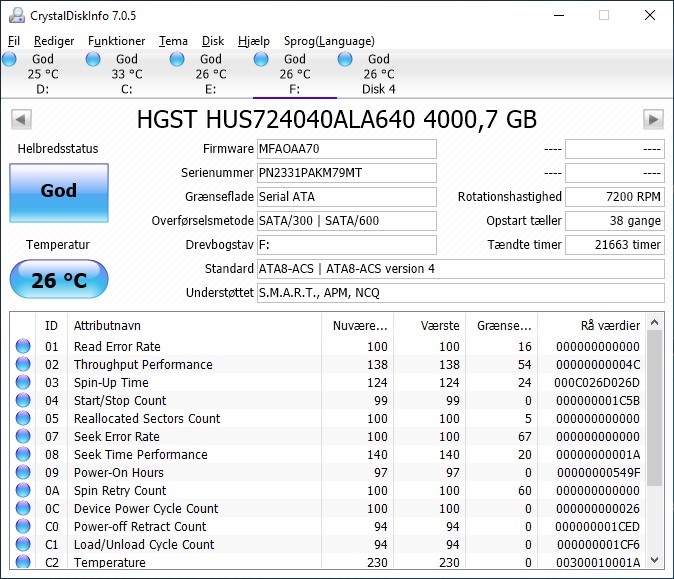Click the God health status button
The width and height of the screenshot is (674, 579).
coord(59,193)
